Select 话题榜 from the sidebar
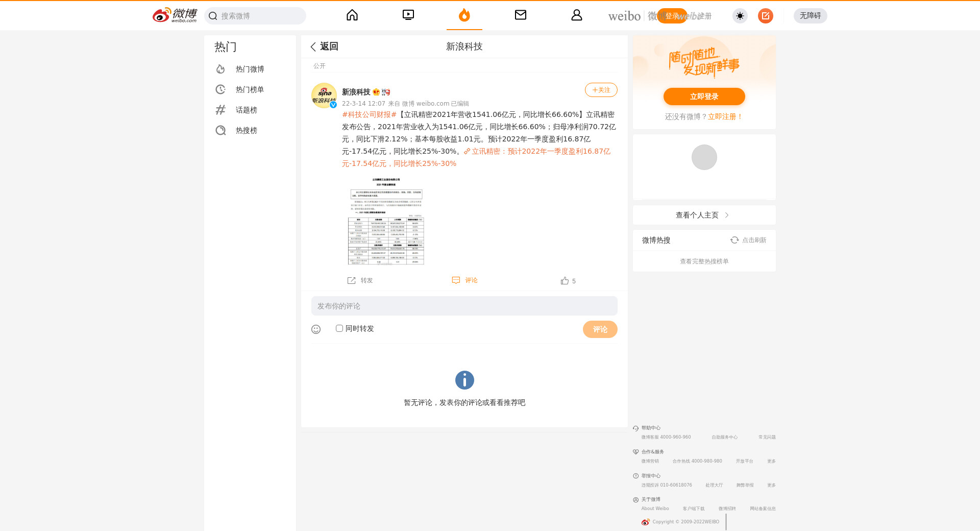Image resolution: width=980 pixels, height=531 pixels. [246, 110]
